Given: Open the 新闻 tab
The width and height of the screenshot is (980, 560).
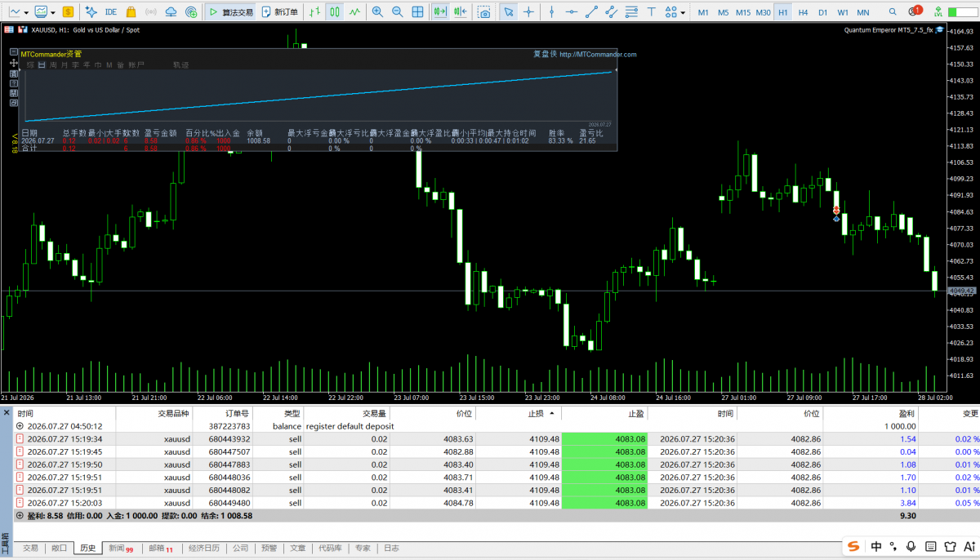Looking at the screenshot, I should pyautogui.click(x=121, y=549).
